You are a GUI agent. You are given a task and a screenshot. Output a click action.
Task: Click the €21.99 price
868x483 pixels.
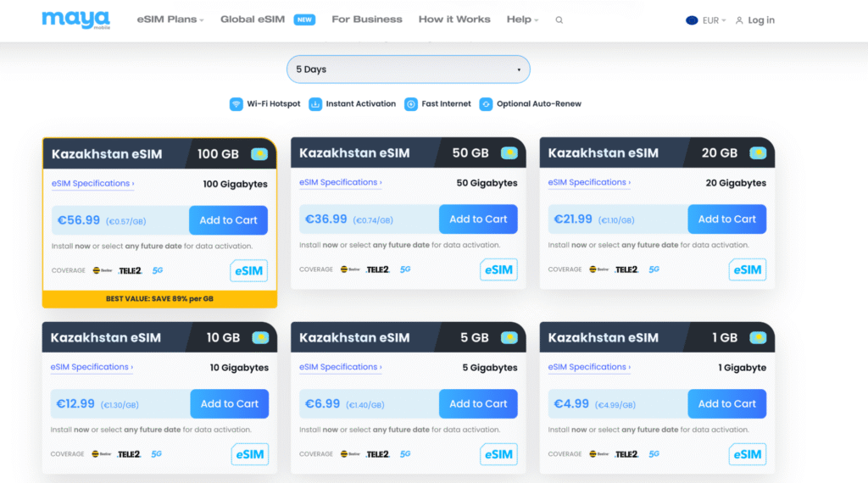(x=573, y=219)
